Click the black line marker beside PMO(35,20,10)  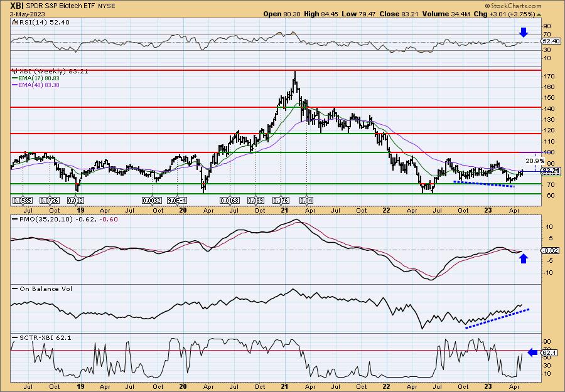coord(14,220)
